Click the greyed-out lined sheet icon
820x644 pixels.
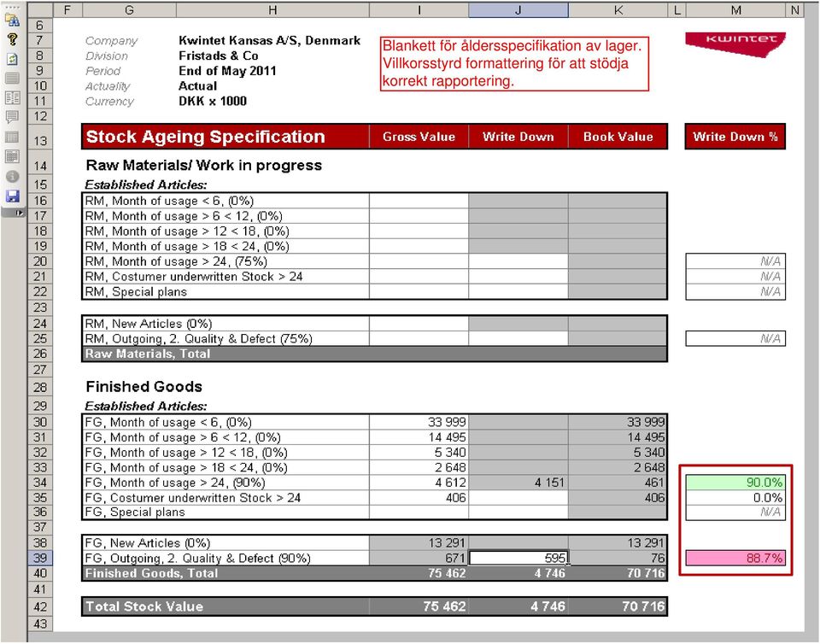tap(12, 79)
